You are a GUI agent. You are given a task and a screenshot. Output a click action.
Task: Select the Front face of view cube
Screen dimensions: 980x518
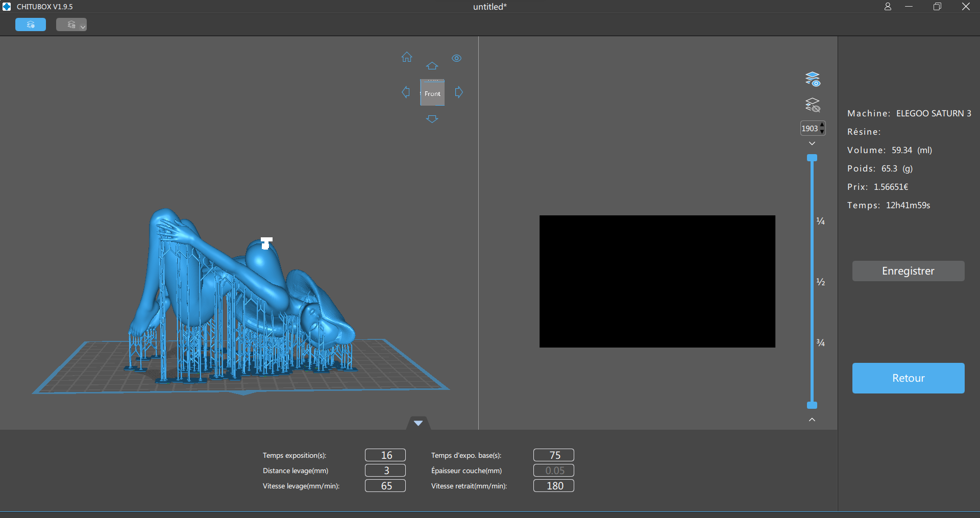point(432,93)
